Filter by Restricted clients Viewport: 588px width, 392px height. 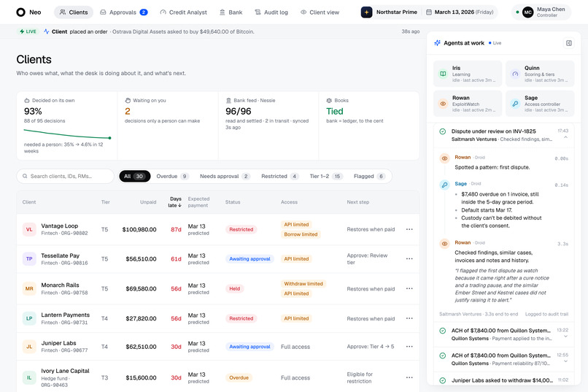[x=279, y=177]
